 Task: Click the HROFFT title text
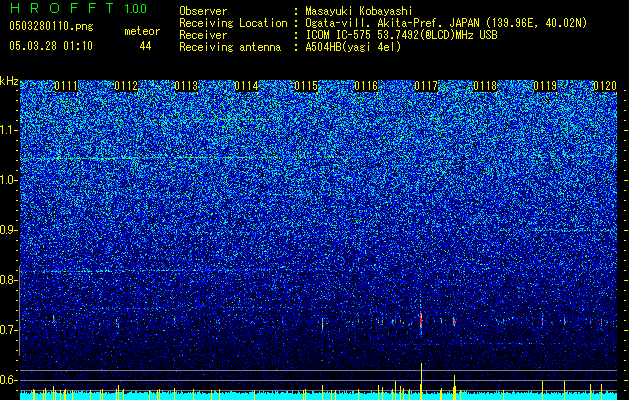click(62, 8)
